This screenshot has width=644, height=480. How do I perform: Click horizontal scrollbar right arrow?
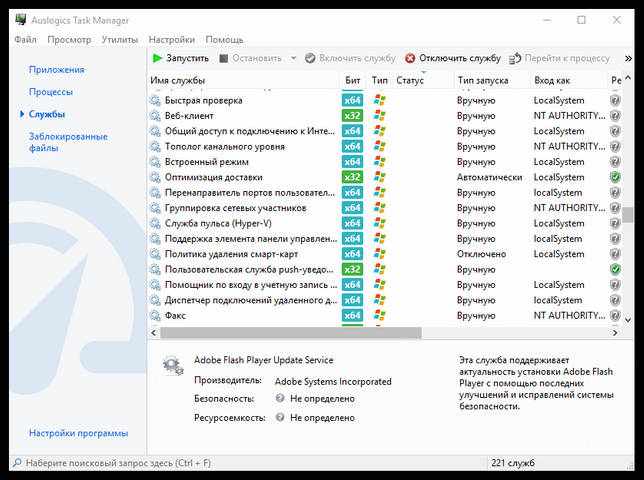615,333
